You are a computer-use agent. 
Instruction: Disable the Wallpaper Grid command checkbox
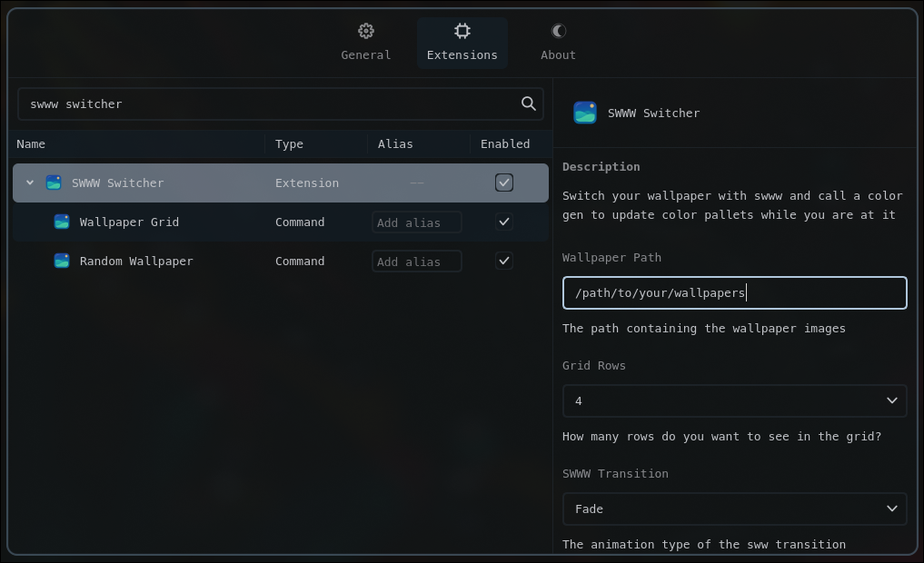tap(504, 222)
